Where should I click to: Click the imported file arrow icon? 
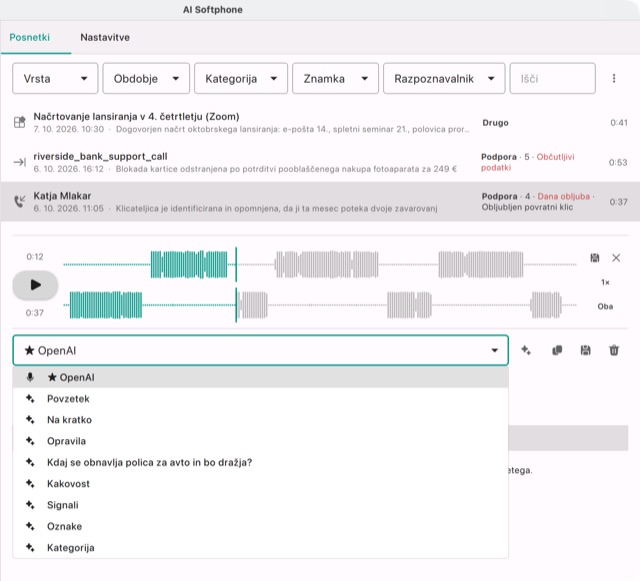pos(20,162)
